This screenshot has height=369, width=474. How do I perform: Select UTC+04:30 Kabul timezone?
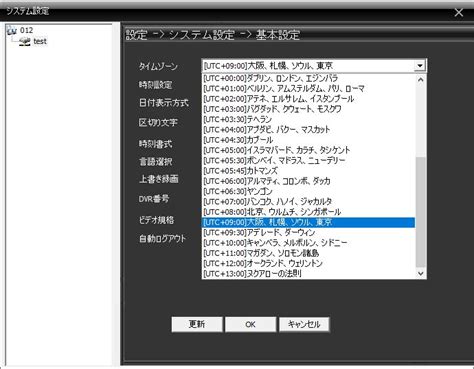[x=308, y=140]
